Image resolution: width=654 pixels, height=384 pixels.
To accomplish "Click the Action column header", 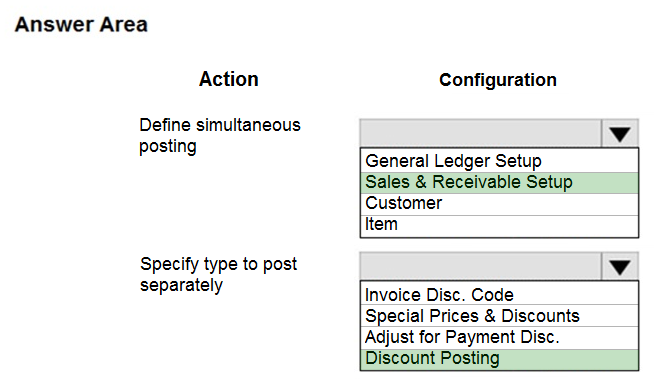I will coord(229,79).
